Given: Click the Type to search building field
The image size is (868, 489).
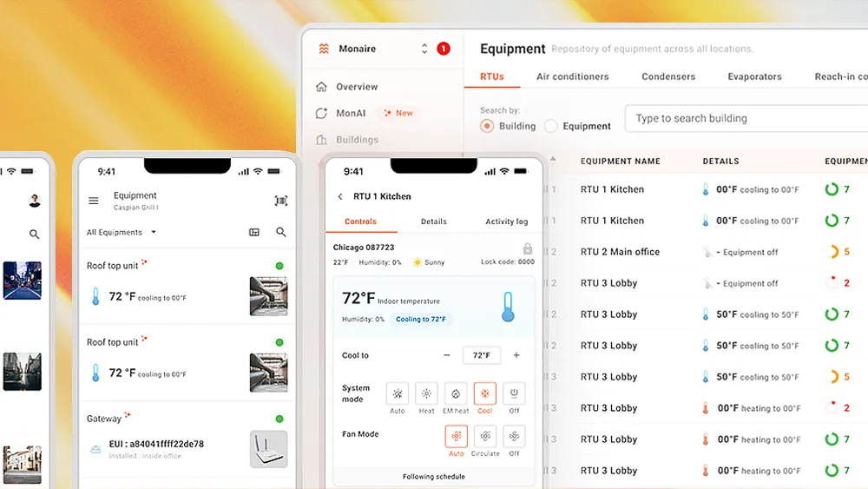Looking at the screenshot, I should pos(746,118).
